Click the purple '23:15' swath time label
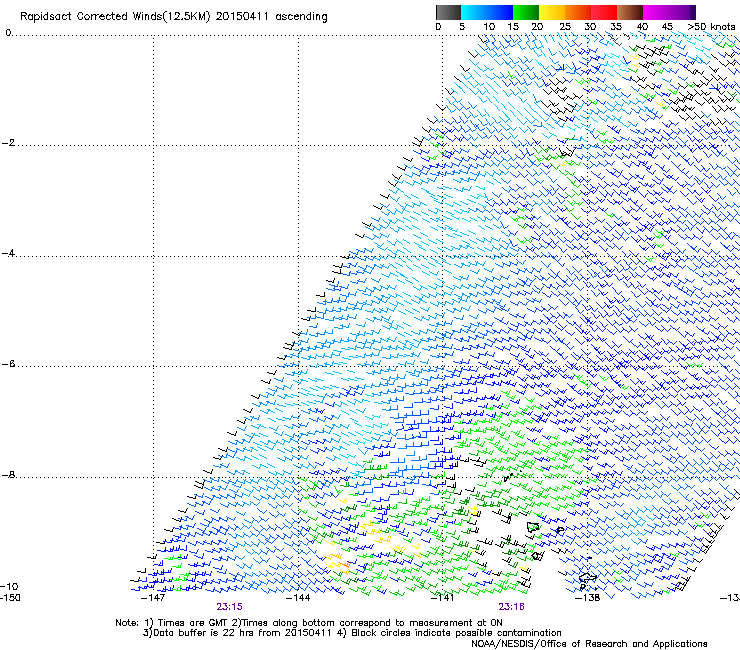 coord(229,607)
